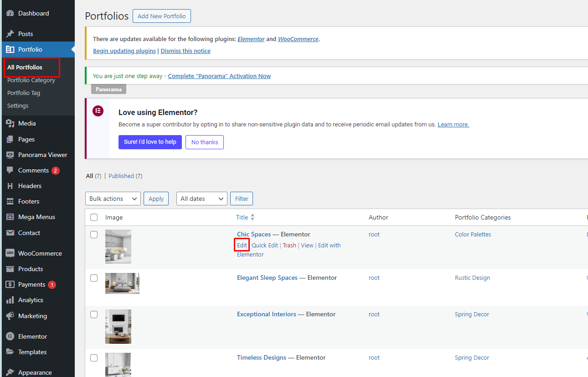Click the Mega Menus grid icon

(10, 217)
